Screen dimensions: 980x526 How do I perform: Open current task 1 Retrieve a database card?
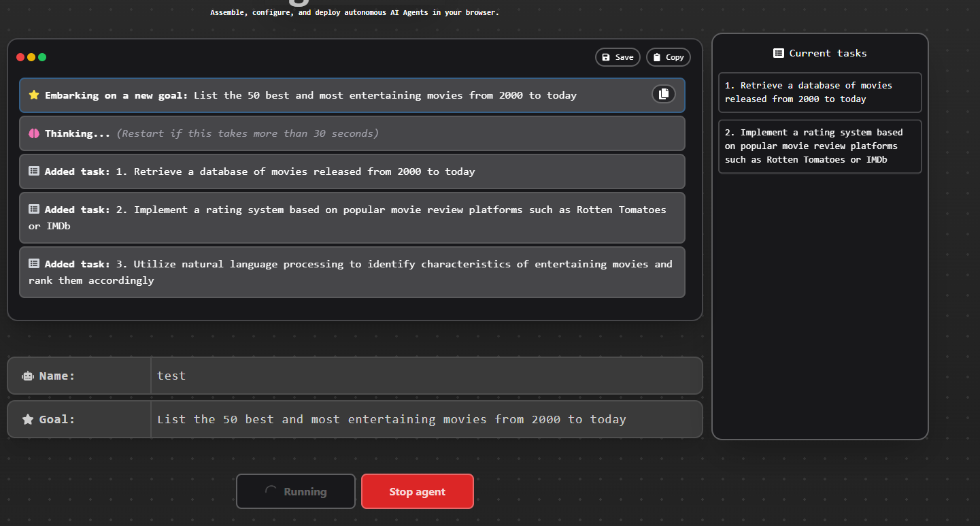[x=820, y=93]
